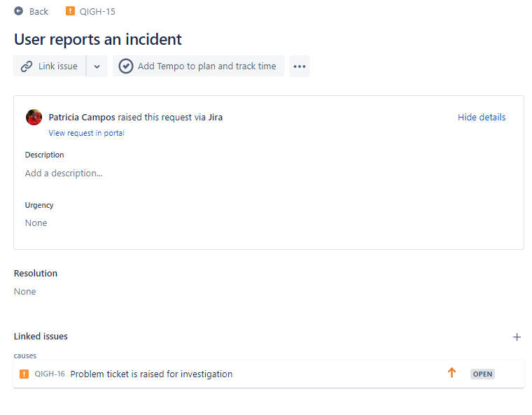Expand the dropdown arrow beside Link issue

click(x=97, y=66)
